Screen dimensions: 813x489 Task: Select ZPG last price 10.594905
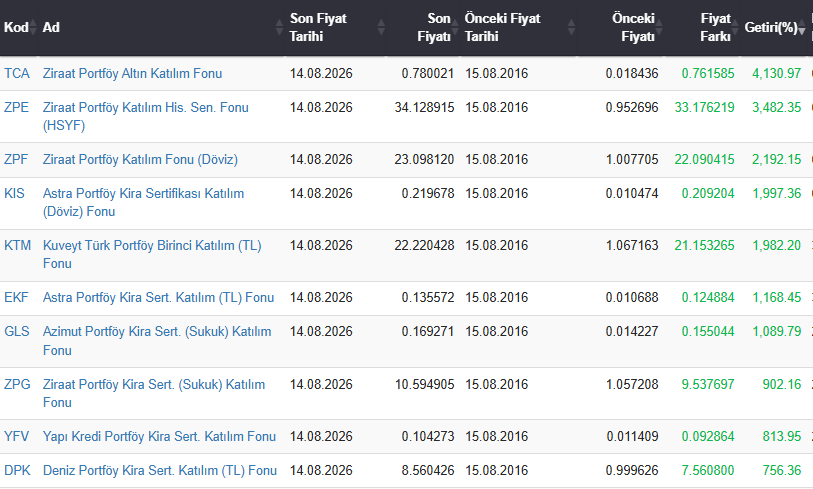click(x=424, y=384)
